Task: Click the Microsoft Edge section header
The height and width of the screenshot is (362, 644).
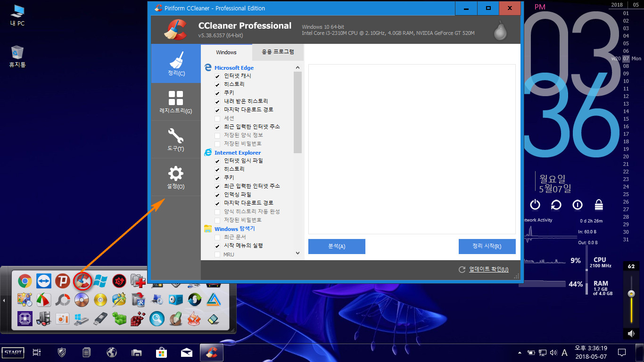Action: coord(234,68)
